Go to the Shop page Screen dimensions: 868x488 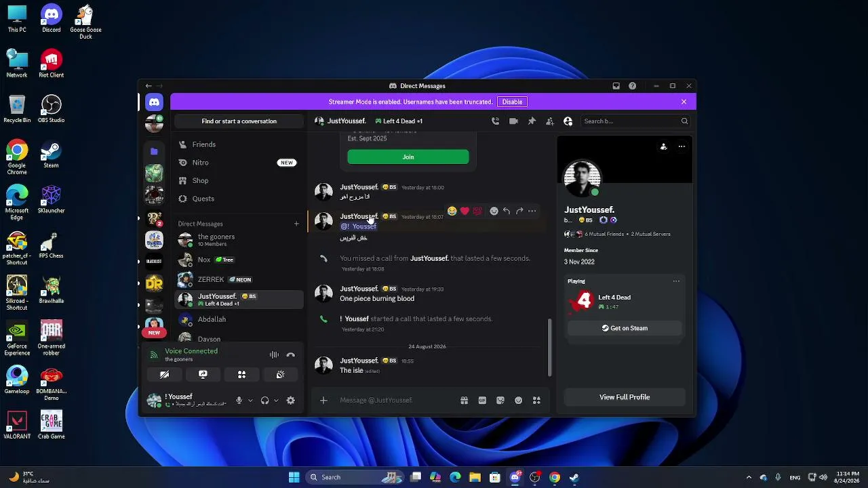point(239,180)
